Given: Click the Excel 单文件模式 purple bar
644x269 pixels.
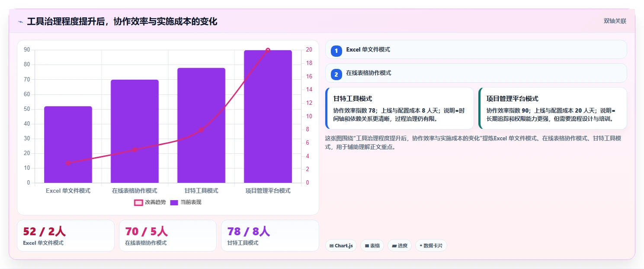Looking at the screenshot, I should pos(68,145).
